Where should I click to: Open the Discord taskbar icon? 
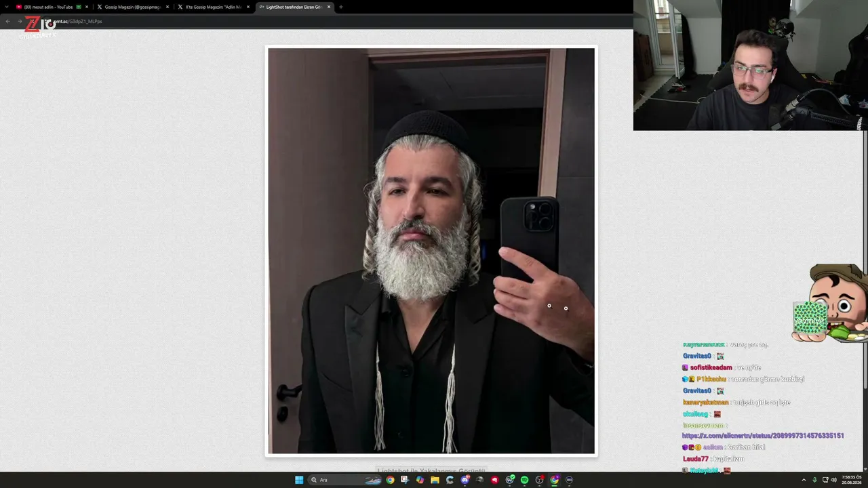tap(465, 480)
